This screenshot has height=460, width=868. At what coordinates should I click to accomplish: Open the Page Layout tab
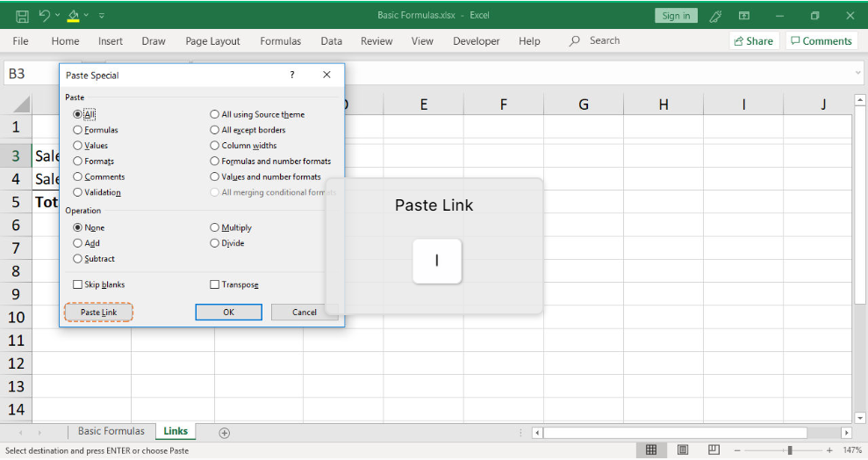212,41
